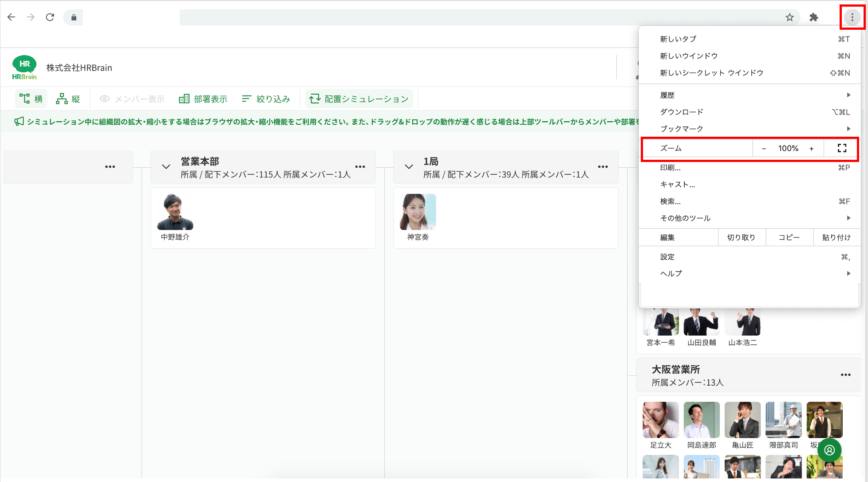Toggle メンバー表示 eye option

click(x=132, y=99)
